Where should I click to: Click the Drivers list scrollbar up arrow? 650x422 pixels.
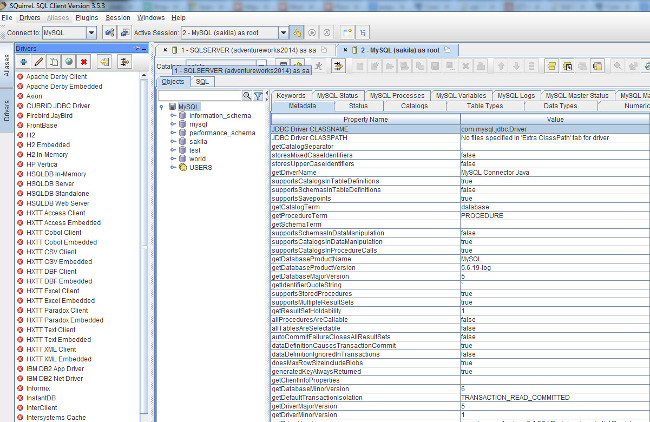click(x=144, y=76)
